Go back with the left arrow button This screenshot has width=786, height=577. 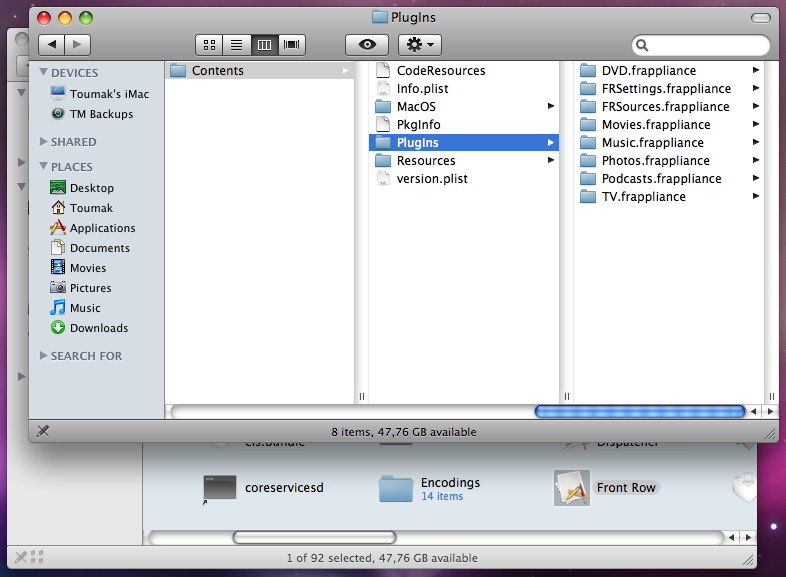pyautogui.click(x=52, y=45)
